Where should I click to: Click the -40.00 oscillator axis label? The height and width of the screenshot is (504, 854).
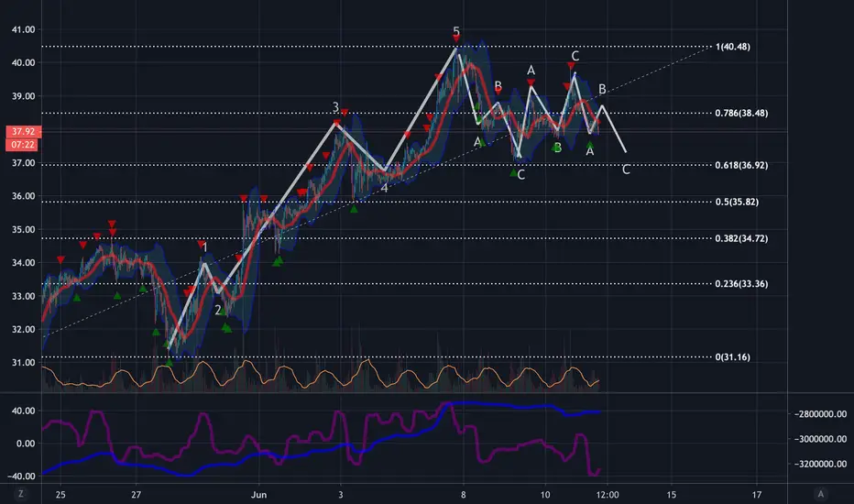(x=21, y=477)
